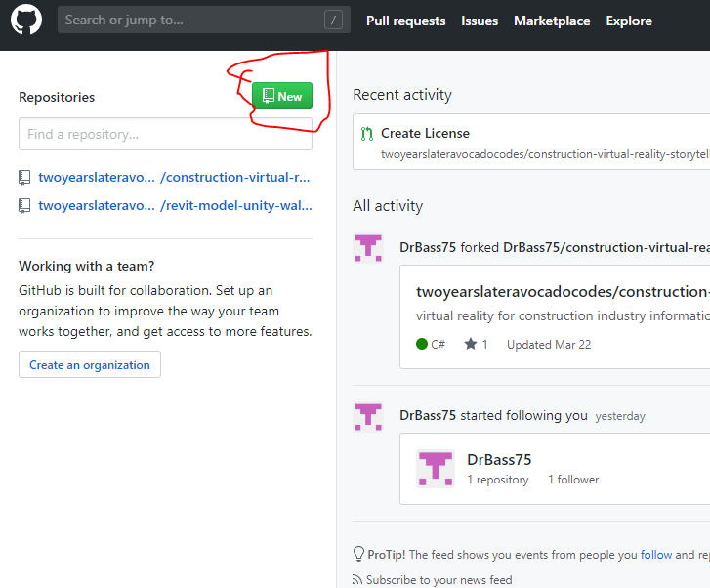Click the ProTip lightbulb icon
Screen dimensions: 710x588
pyautogui.click(x=358, y=554)
